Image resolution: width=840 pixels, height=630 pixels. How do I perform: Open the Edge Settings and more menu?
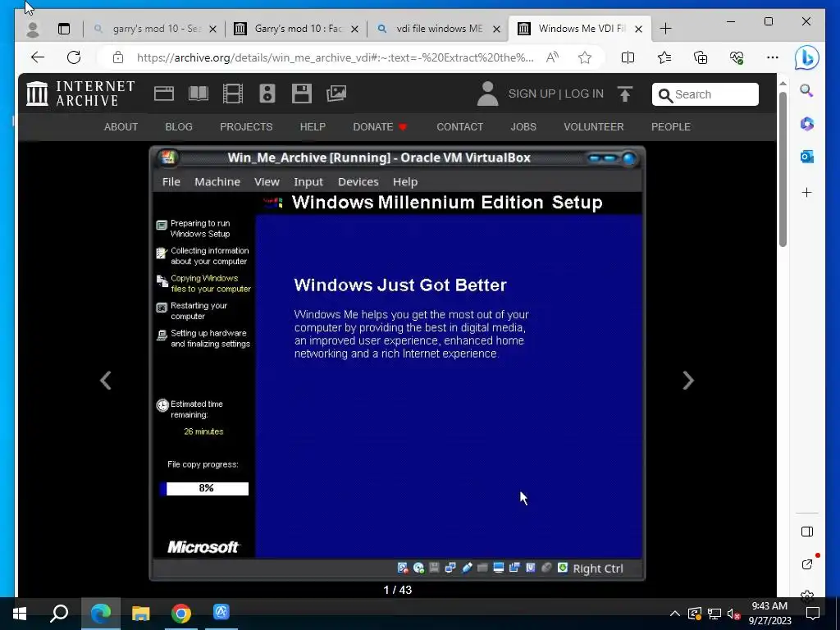tap(773, 57)
